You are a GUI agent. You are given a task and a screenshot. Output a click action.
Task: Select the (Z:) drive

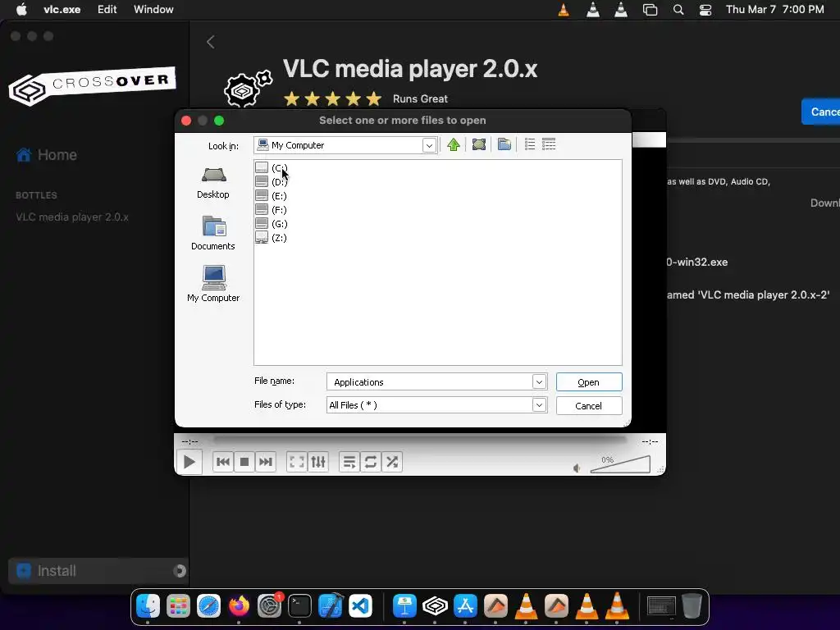[271, 237]
